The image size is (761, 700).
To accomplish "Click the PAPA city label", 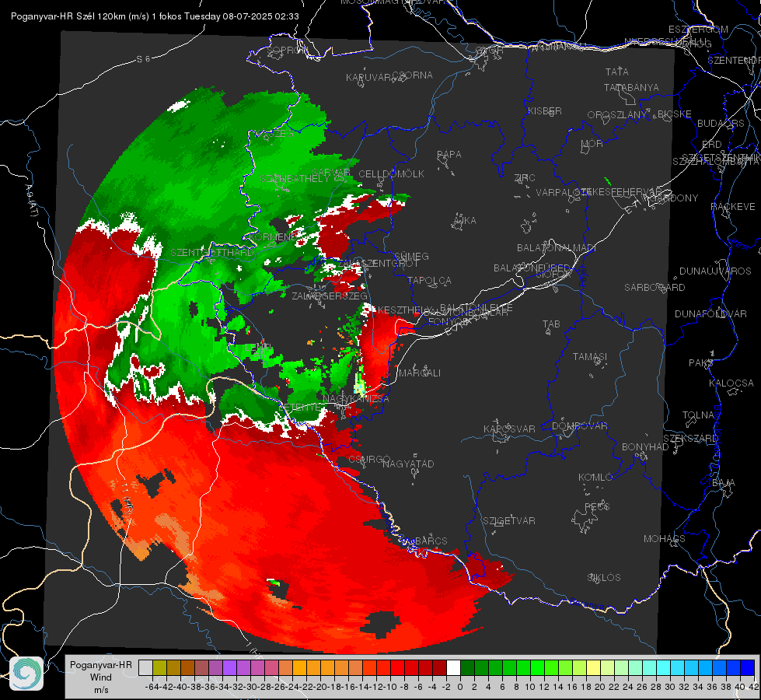I will point(449,155).
